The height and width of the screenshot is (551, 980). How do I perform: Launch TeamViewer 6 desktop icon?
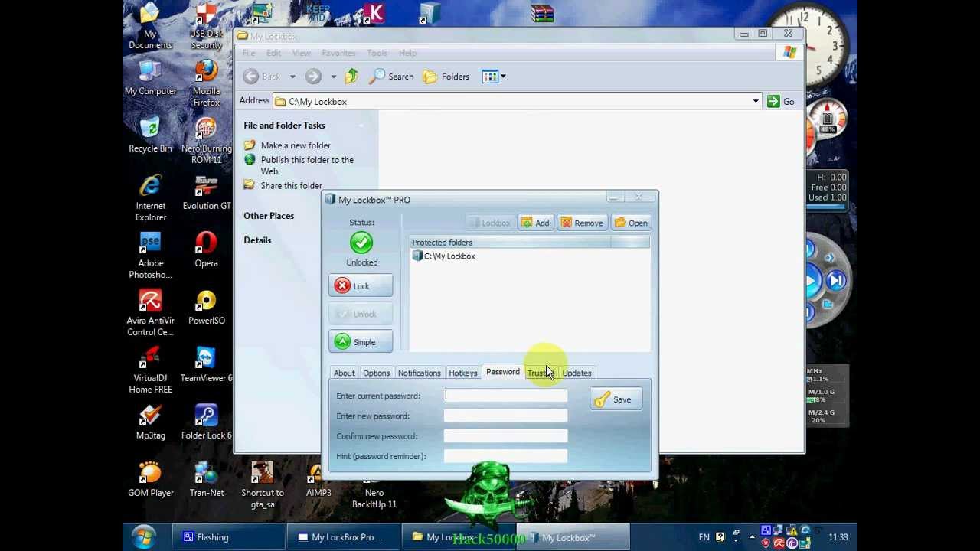tap(206, 364)
